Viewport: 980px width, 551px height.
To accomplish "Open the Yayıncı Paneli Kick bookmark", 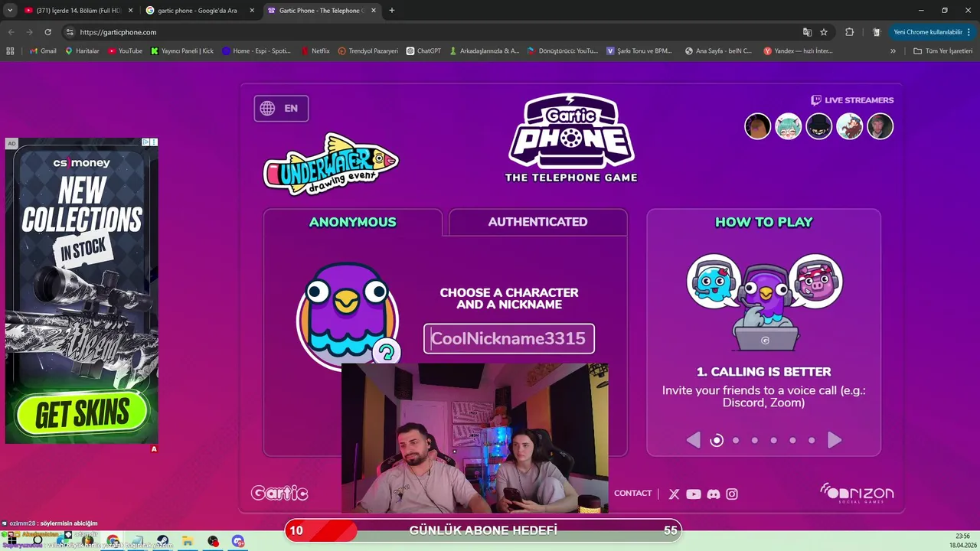I will tap(182, 51).
